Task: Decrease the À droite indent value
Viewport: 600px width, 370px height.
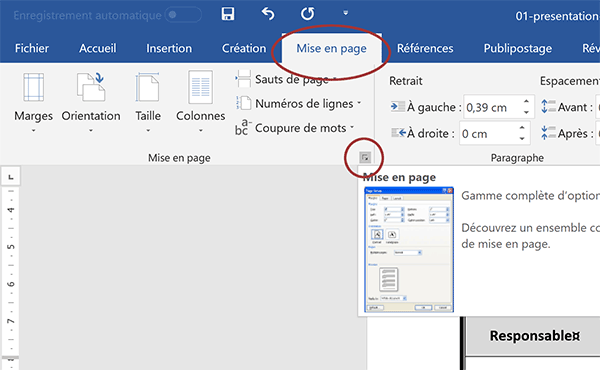Action: click(x=522, y=139)
